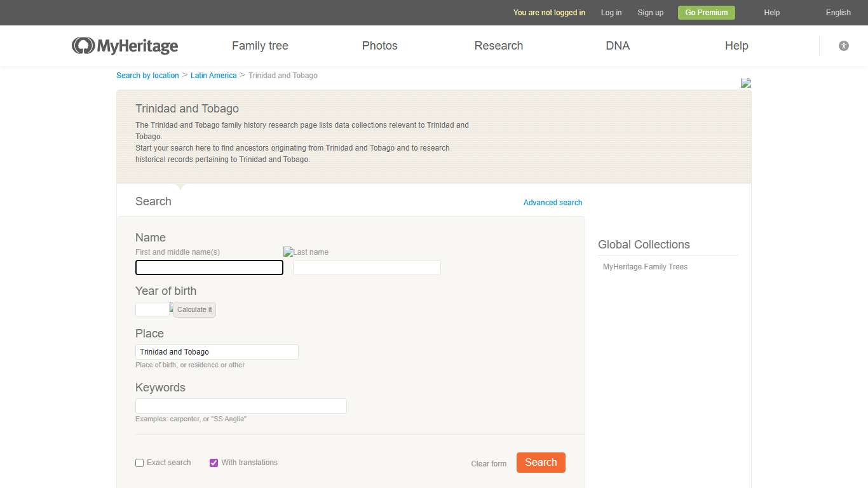Open MyHeritage Family Trees collection

645,266
